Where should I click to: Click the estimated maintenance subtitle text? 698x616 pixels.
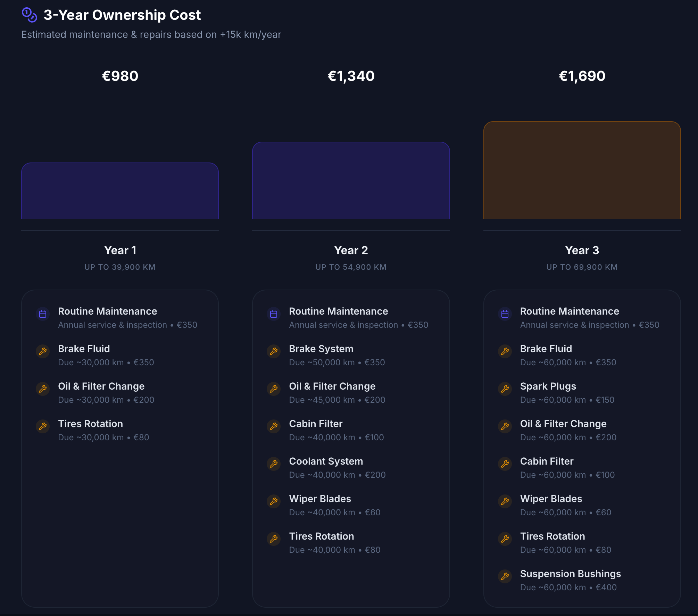coord(151,35)
